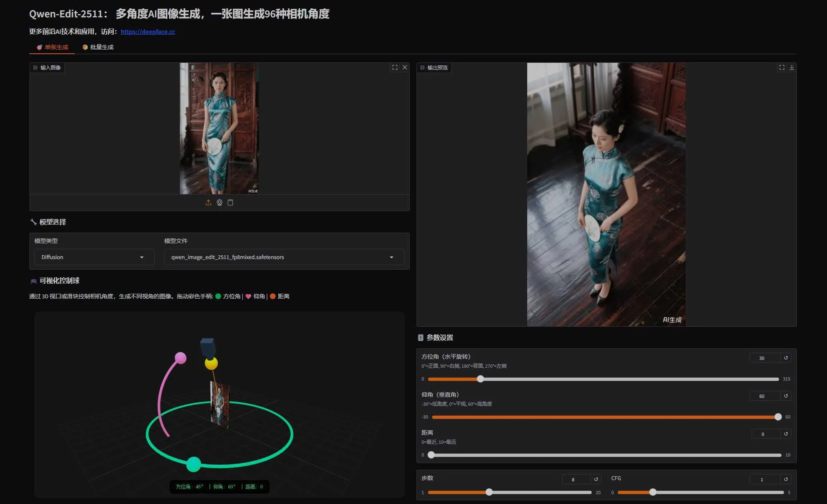Clear the input image with the X
The width and height of the screenshot is (827, 504).
[x=405, y=67]
